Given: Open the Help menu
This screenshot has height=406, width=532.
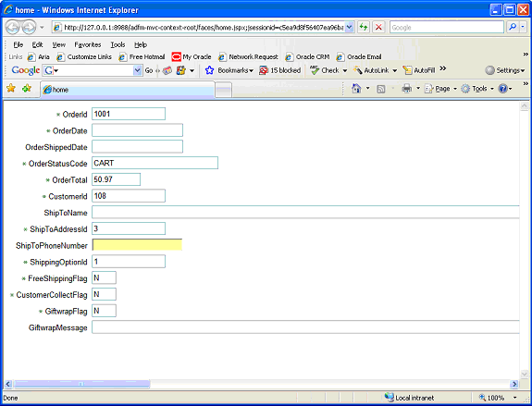Looking at the screenshot, I should click(141, 44).
